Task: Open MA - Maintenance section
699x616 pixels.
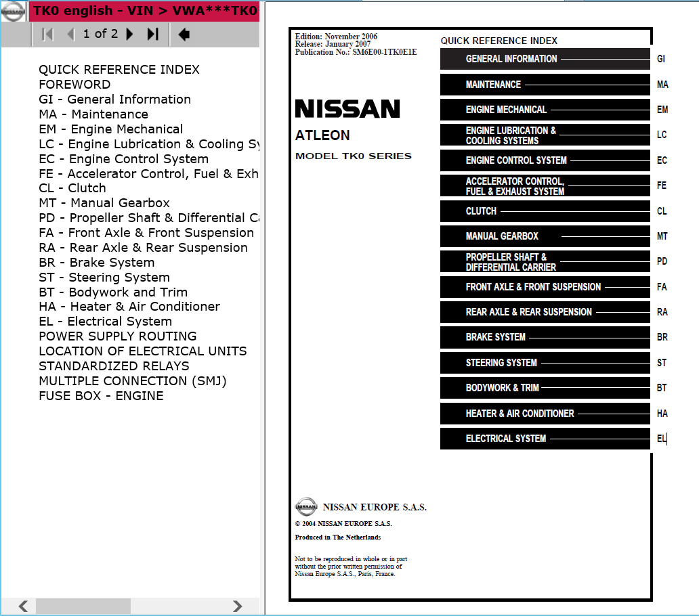Action: [x=93, y=114]
